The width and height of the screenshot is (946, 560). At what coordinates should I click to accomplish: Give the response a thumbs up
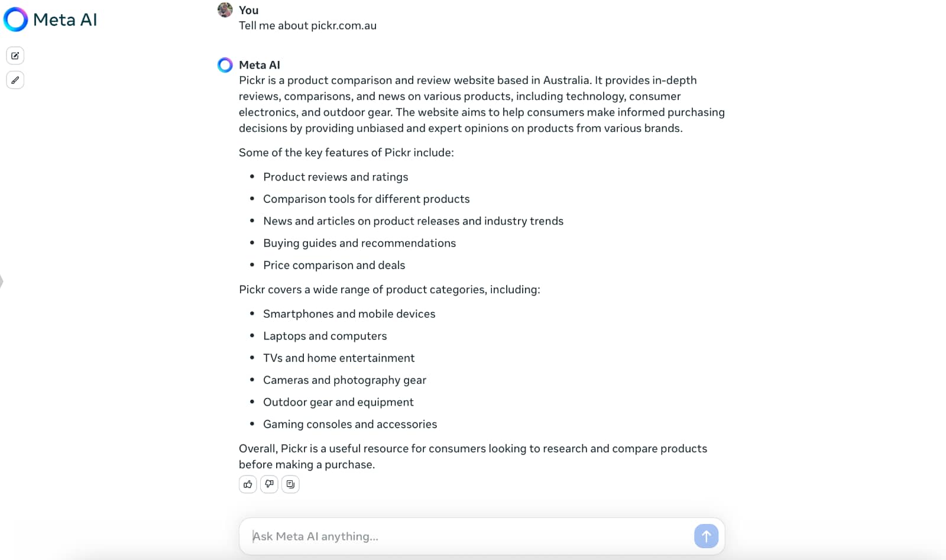click(248, 484)
